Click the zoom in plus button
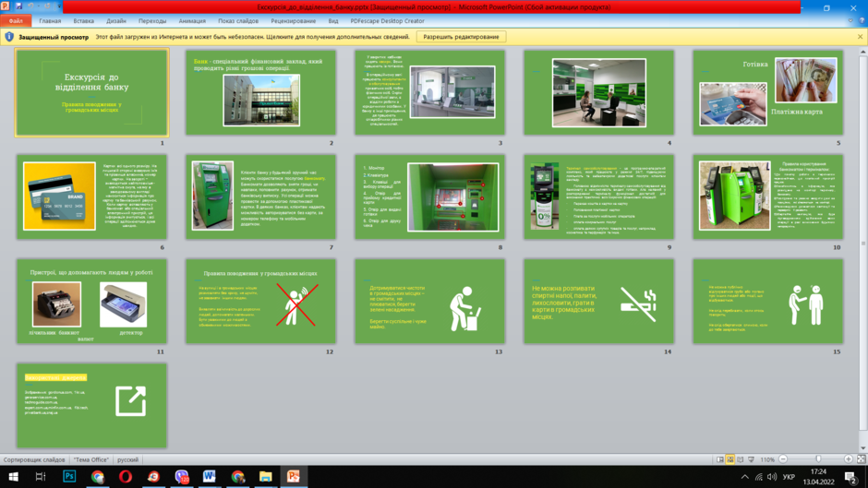Screen dimensions: 868x488 tap(848, 459)
